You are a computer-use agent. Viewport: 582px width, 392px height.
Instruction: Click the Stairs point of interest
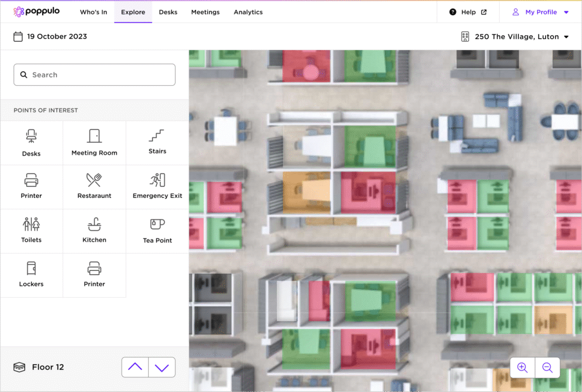(x=157, y=143)
